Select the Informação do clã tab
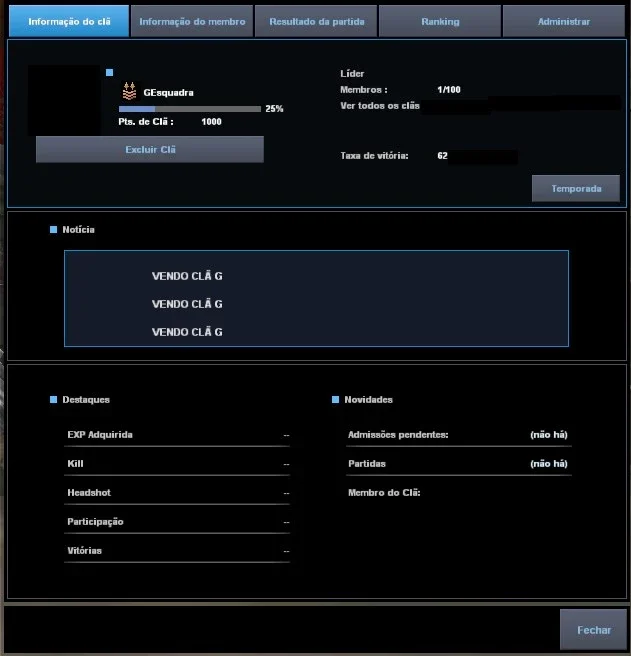 (x=69, y=21)
